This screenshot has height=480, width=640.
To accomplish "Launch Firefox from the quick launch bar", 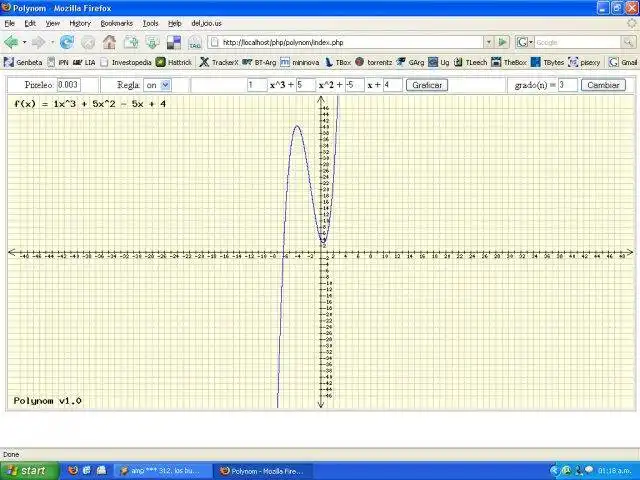I will click(x=73, y=471).
